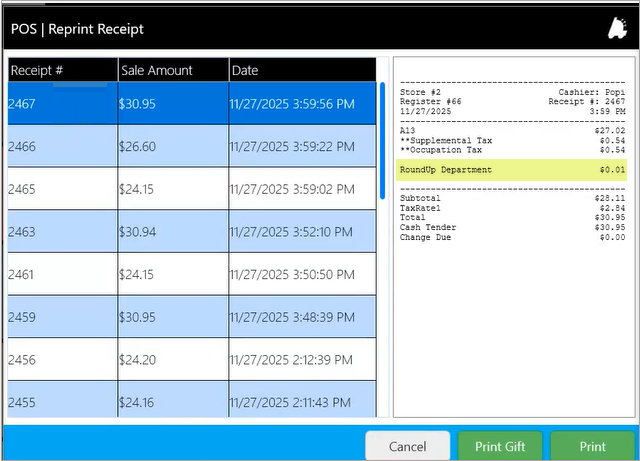The image size is (640, 461).
Task: Select receipt 2466 for $26.60
Action: coord(190,146)
